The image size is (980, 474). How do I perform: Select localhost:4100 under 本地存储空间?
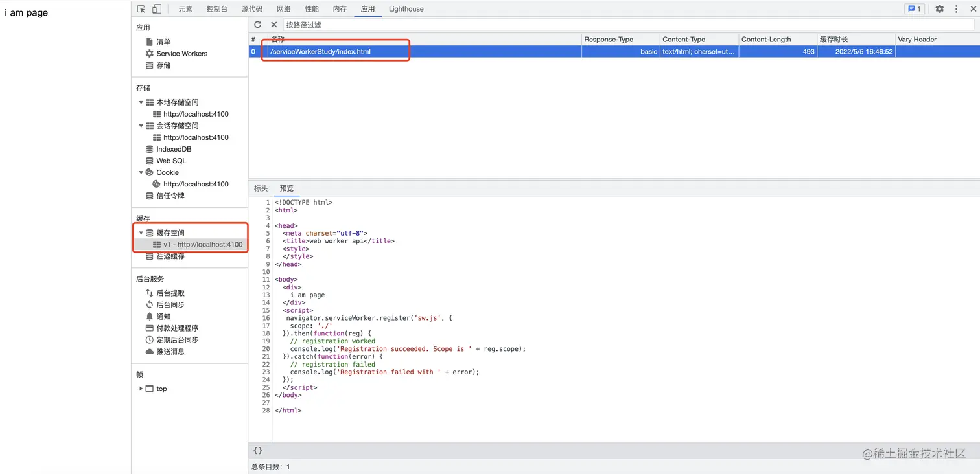pyautogui.click(x=196, y=114)
